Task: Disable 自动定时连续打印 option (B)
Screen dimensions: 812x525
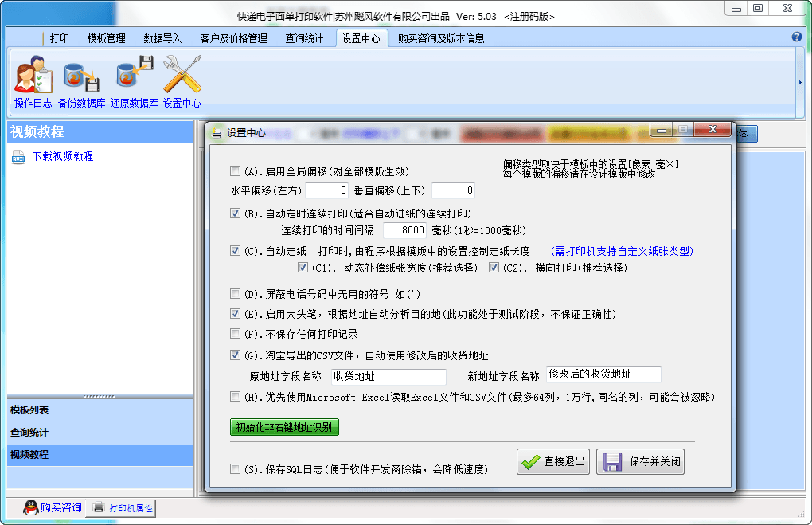Action: pyautogui.click(x=235, y=213)
